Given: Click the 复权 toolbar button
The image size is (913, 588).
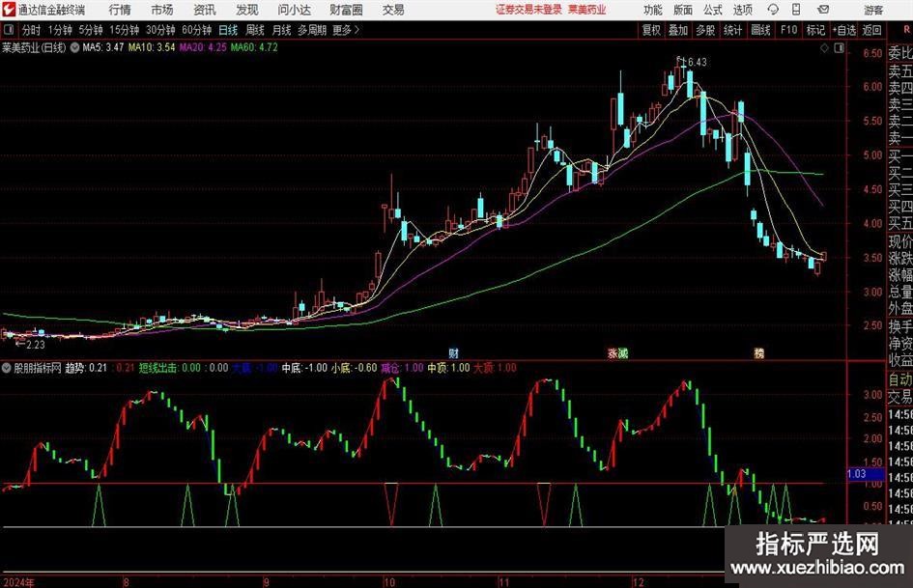Looking at the screenshot, I should coord(651,30).
